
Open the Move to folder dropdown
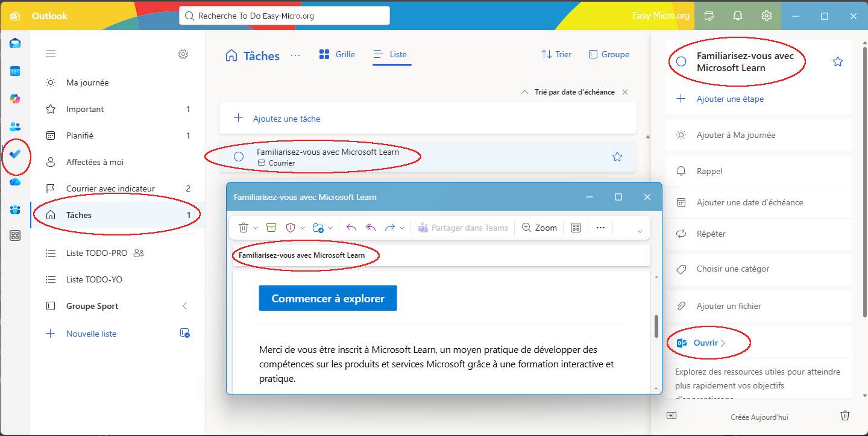[x=330, y=228]
